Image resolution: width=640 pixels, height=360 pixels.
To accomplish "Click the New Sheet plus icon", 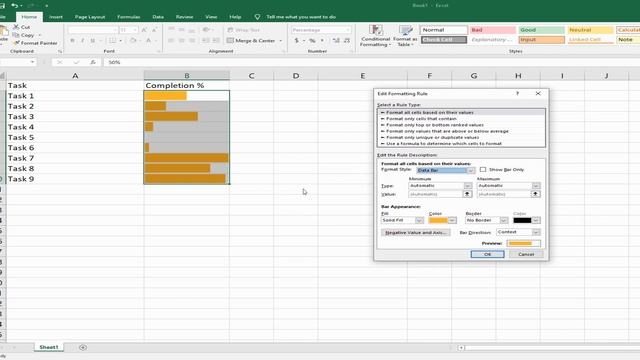I will tap(83, 347).
